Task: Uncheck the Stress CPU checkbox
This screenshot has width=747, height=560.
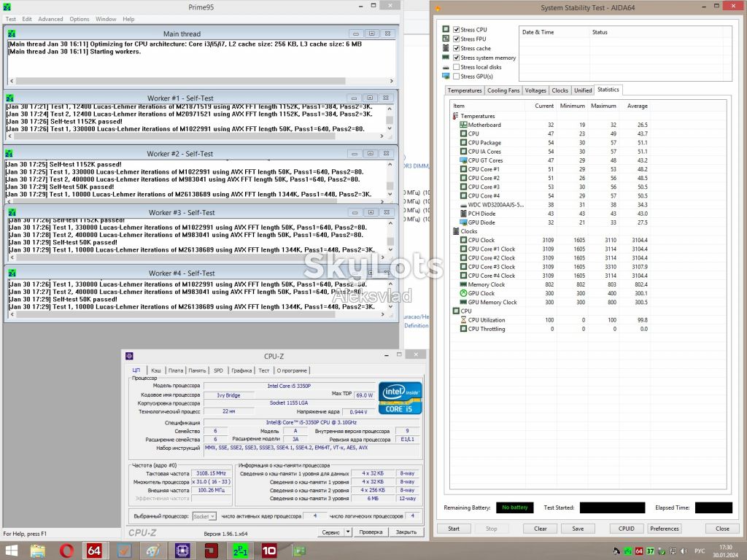Action: (457, 29)
